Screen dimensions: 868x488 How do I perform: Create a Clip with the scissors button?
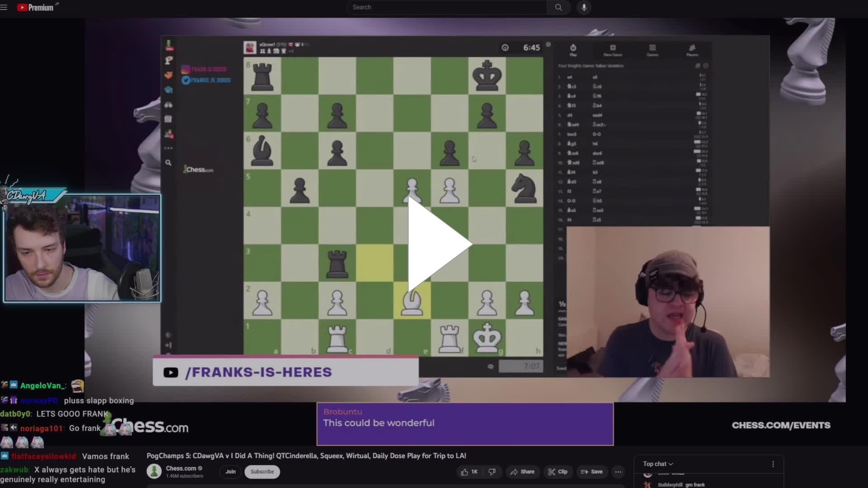(x=557, y=472)
